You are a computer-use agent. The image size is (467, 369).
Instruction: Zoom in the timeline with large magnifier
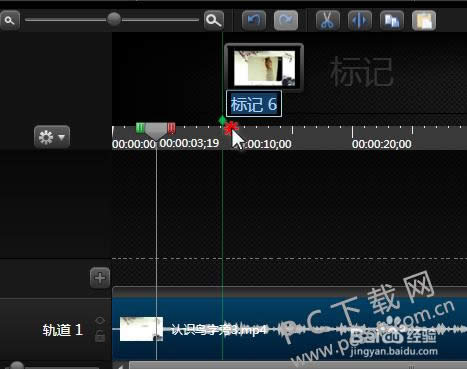pyautogui.click(x=214, y=20)
